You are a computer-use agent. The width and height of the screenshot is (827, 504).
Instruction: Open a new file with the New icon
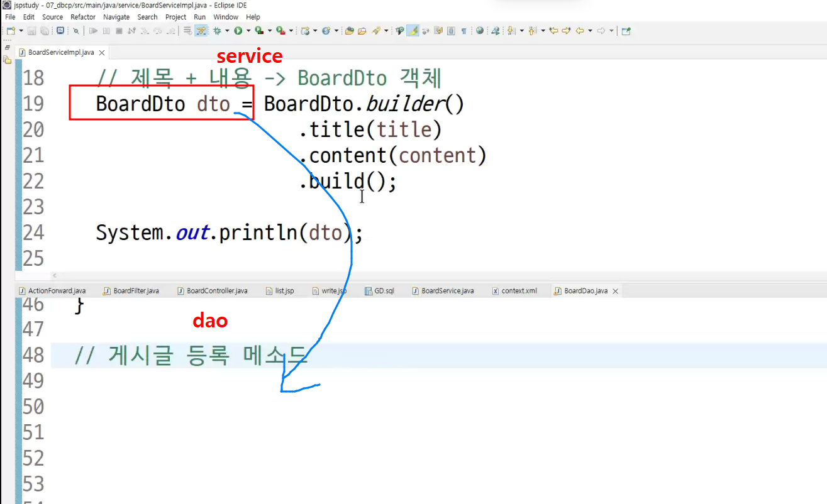[11, 30]
